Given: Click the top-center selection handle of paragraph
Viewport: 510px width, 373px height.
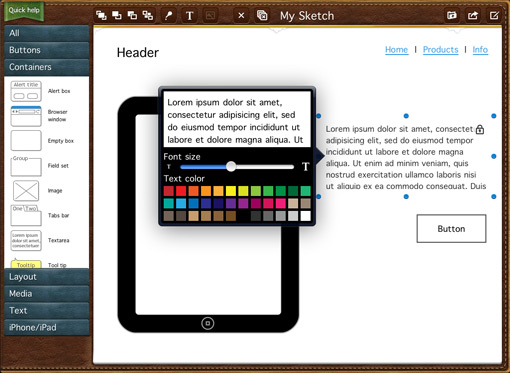Looking at the screenshot, I should [406, 116].
